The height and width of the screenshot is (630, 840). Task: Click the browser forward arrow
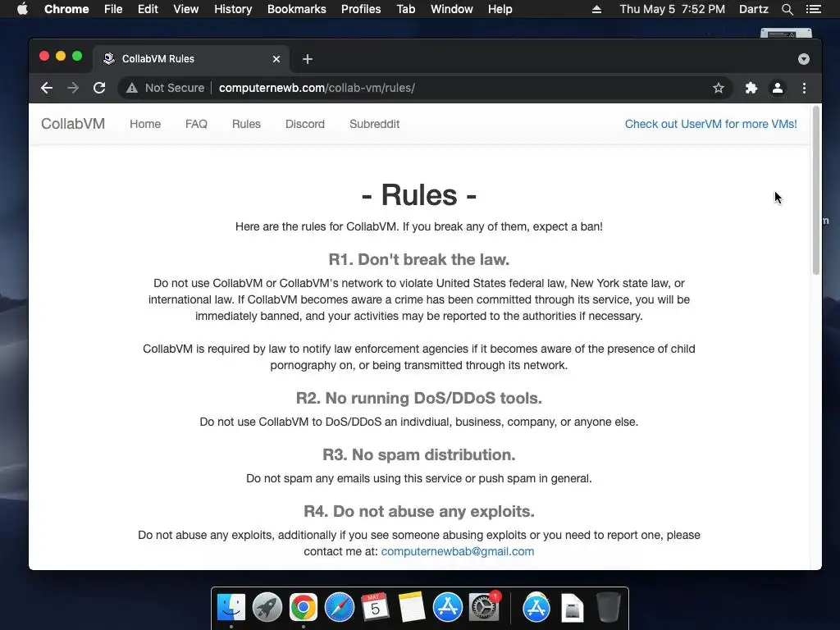click(73, 88)
